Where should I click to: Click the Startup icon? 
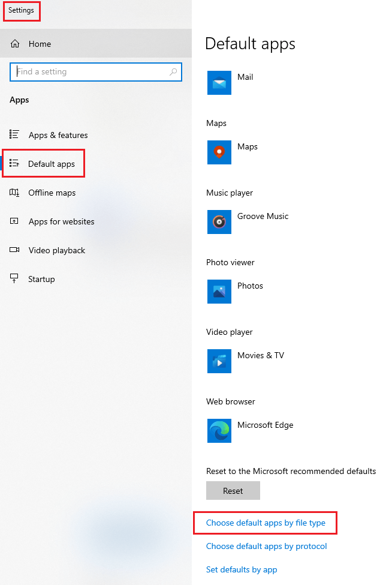coord(14,278)
